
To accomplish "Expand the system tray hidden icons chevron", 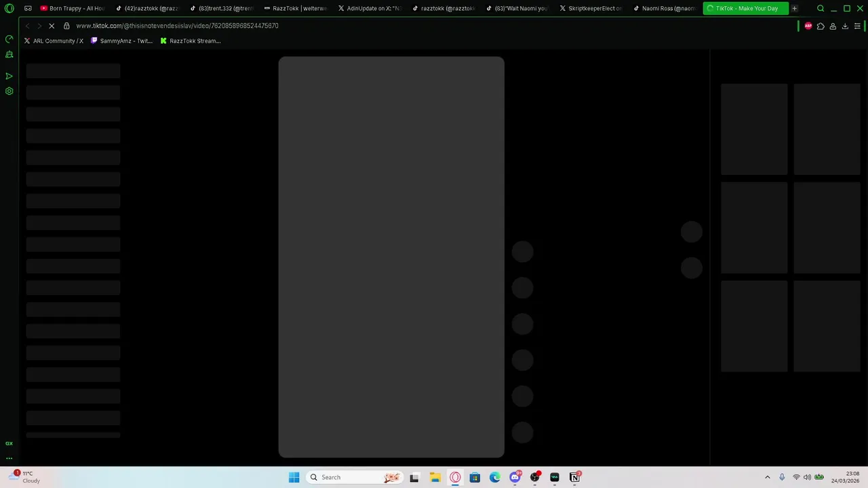I will click(767, 477).
